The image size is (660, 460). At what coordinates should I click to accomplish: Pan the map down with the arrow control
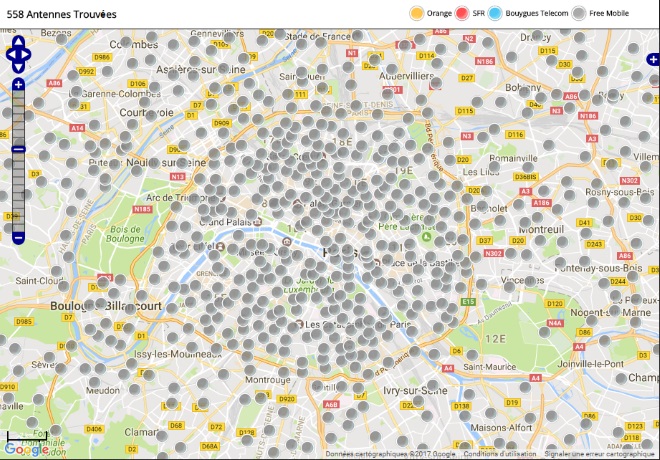[18, 68]
